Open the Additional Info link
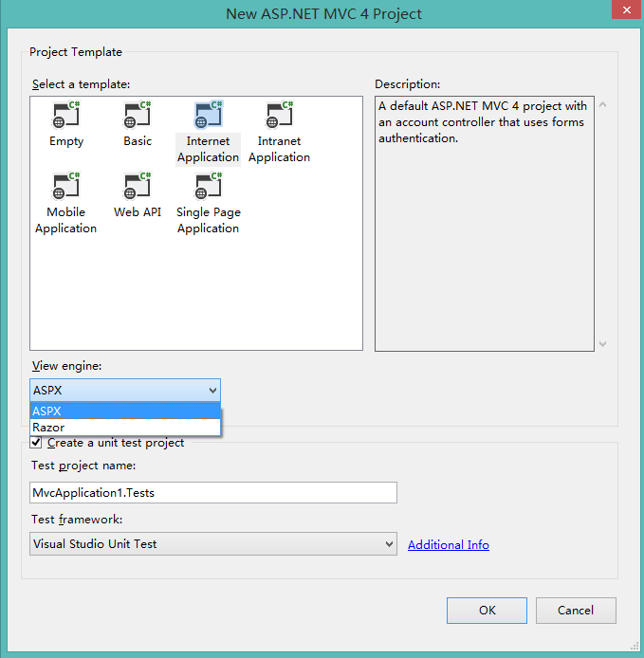This screenshot has height=658, width=644. point(449,544)
